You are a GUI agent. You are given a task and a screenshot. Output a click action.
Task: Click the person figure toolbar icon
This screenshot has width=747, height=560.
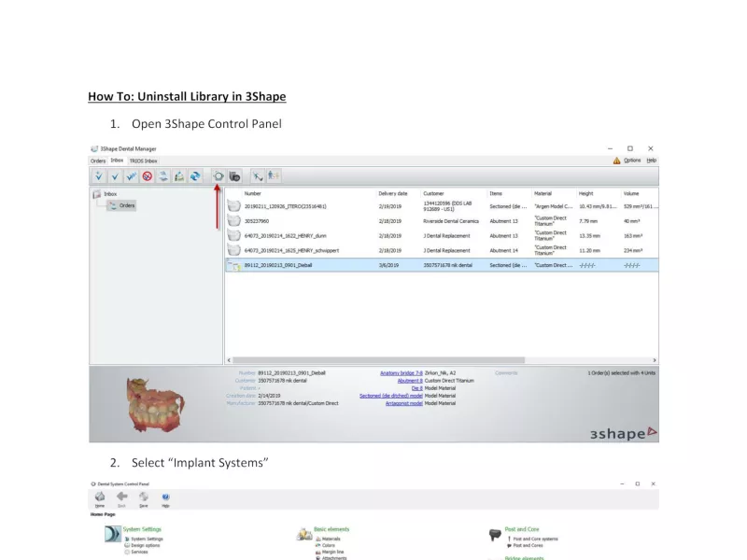point(274,176)
